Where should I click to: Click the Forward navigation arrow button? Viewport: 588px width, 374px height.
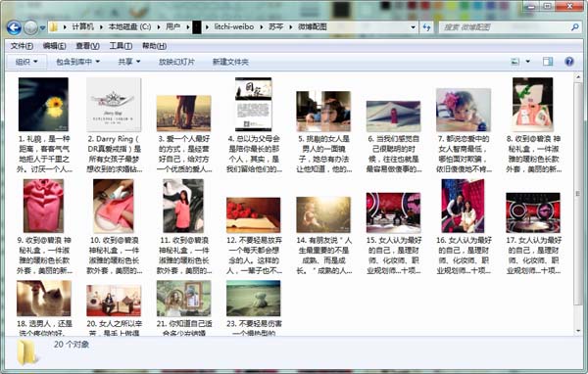tap(30, 27)
